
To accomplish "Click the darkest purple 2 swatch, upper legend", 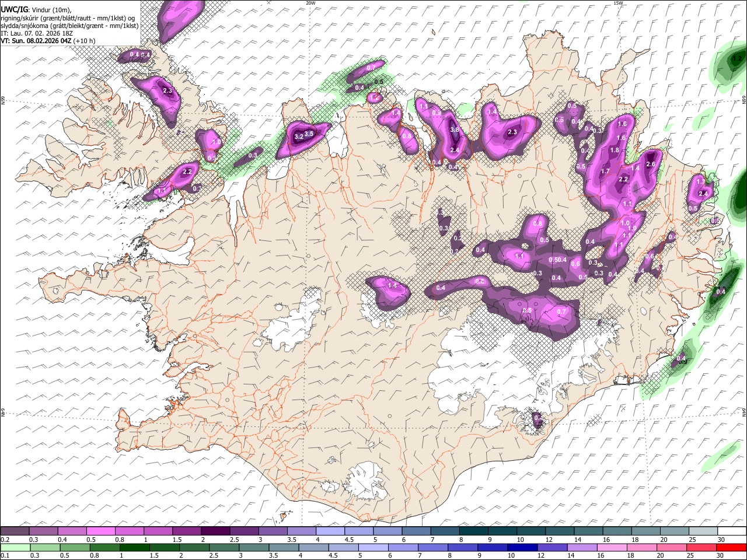I will coord(215,531).
